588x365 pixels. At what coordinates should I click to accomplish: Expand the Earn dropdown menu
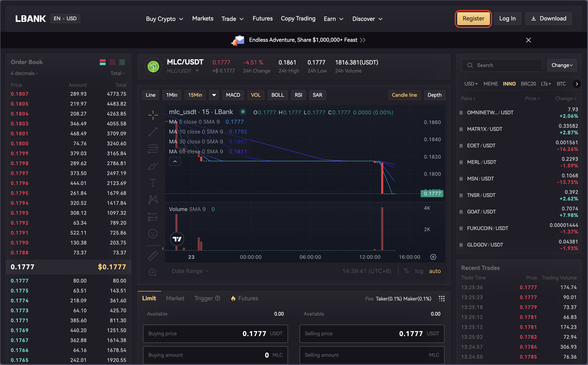[x=333, y=19]
